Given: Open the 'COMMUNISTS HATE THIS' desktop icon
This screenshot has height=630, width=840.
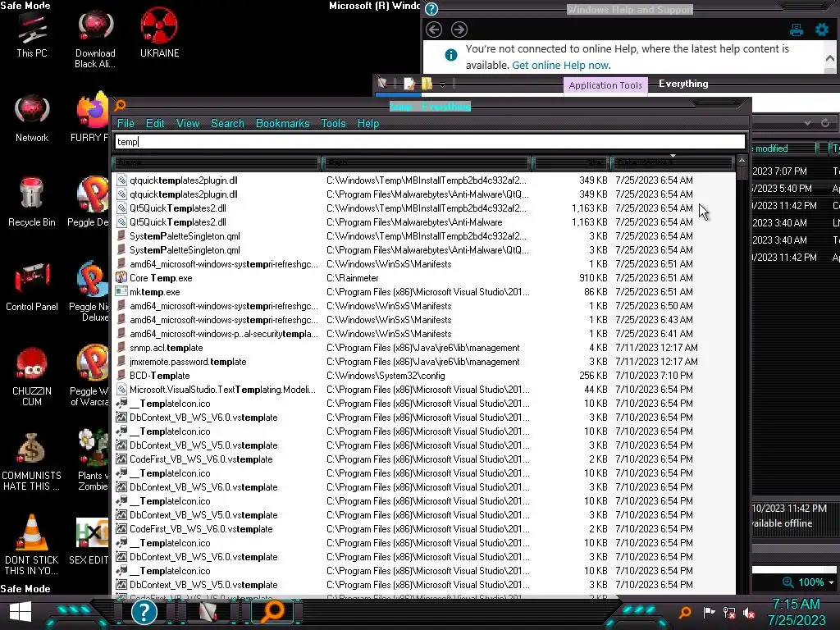Looking at the screenshot, I should point(32,461).
